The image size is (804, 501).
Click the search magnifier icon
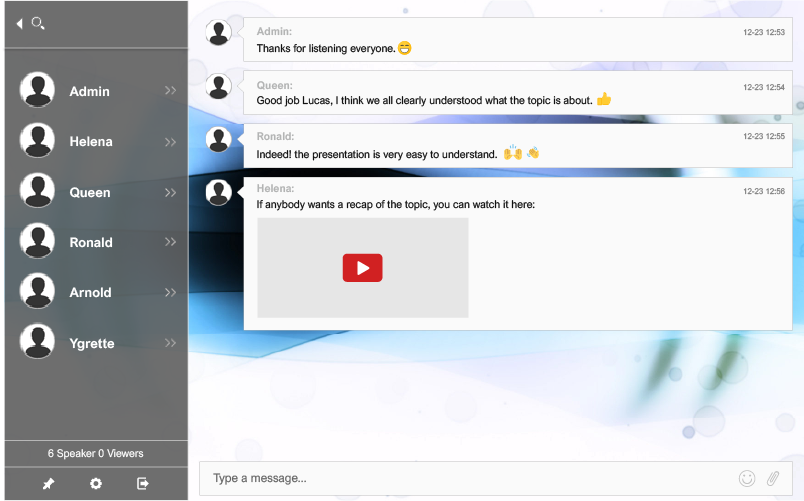point(38,23)
